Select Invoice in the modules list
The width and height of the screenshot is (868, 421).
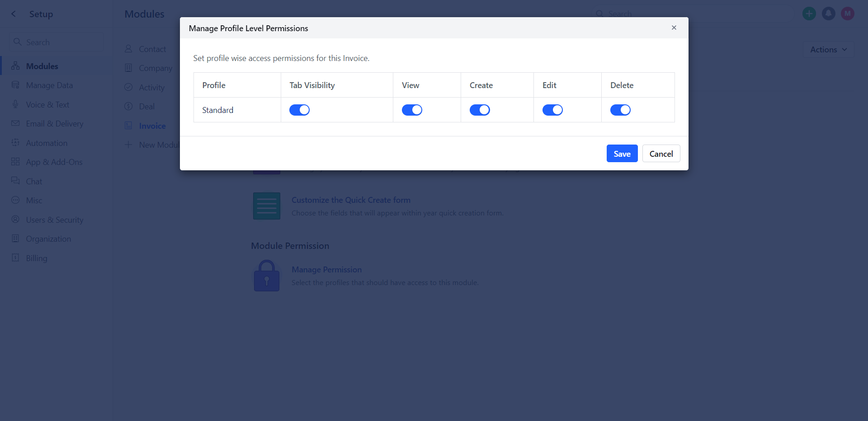[152, 126]
